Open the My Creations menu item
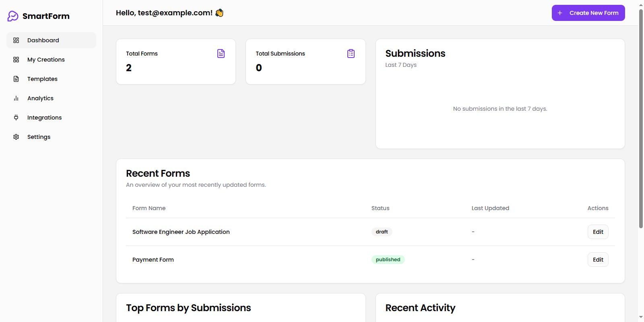Screen dimensions: 644x322 point(46,60)
